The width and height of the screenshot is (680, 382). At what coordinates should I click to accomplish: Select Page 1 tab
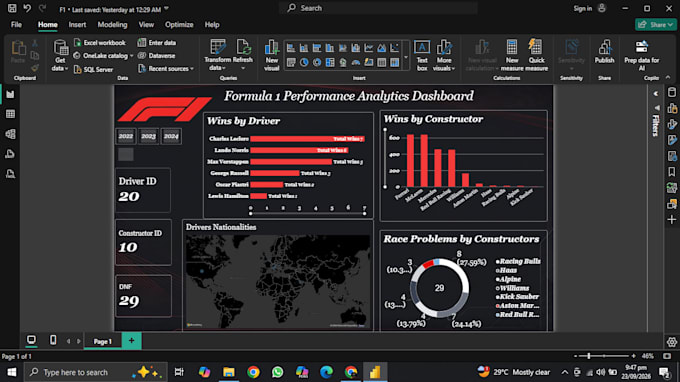[103, 342]
